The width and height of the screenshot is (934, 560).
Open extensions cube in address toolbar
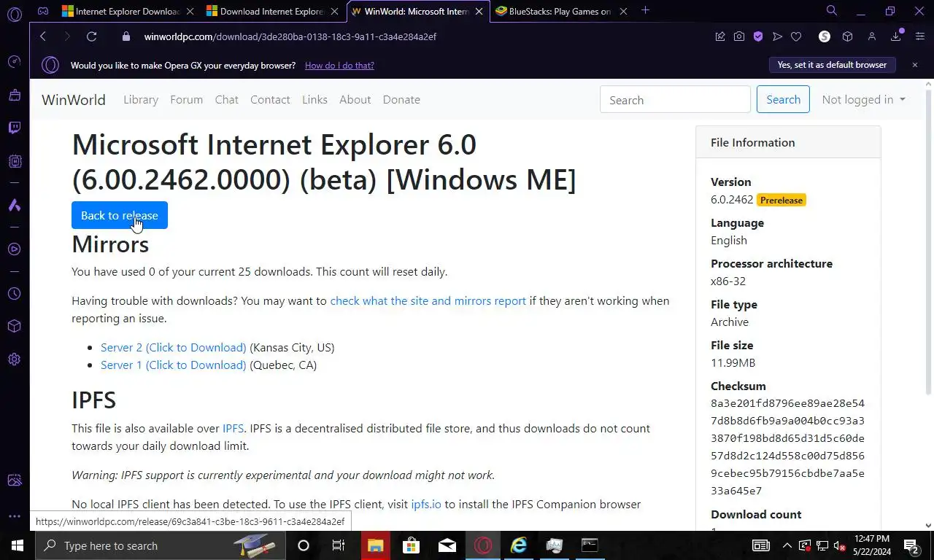[847, 36]
